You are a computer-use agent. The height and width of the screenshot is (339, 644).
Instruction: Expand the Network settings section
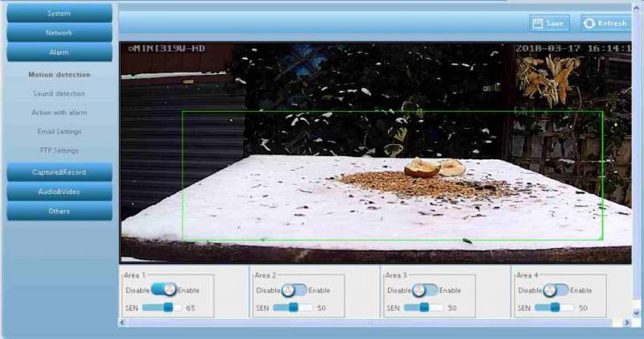click(x=59, y=33)
